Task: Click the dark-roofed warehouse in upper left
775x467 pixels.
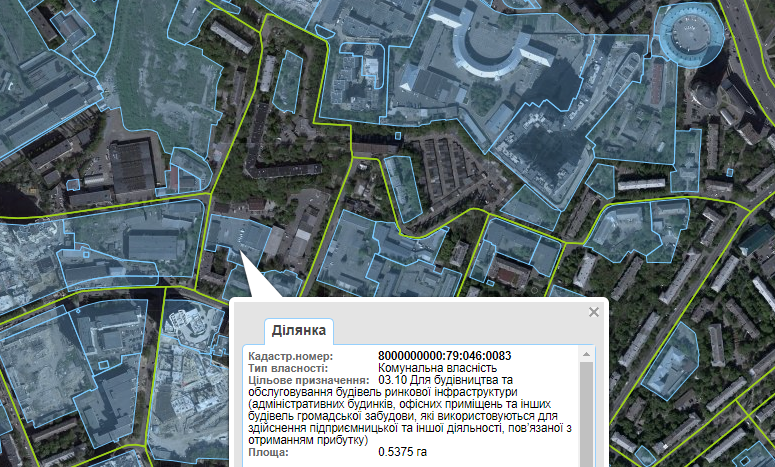Action: [132, 165]
